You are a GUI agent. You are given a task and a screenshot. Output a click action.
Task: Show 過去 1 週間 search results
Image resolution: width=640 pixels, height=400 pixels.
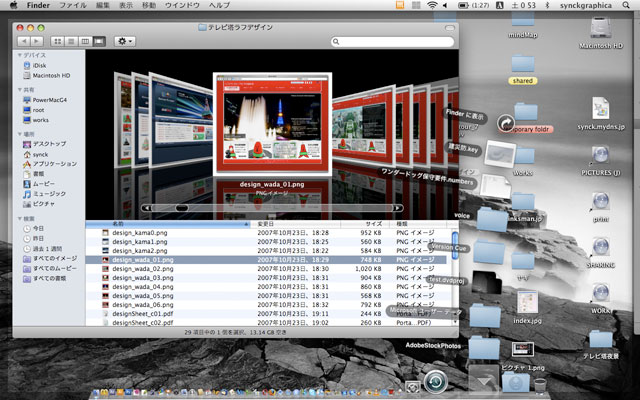pyautogui.click(x=43, y=249)
